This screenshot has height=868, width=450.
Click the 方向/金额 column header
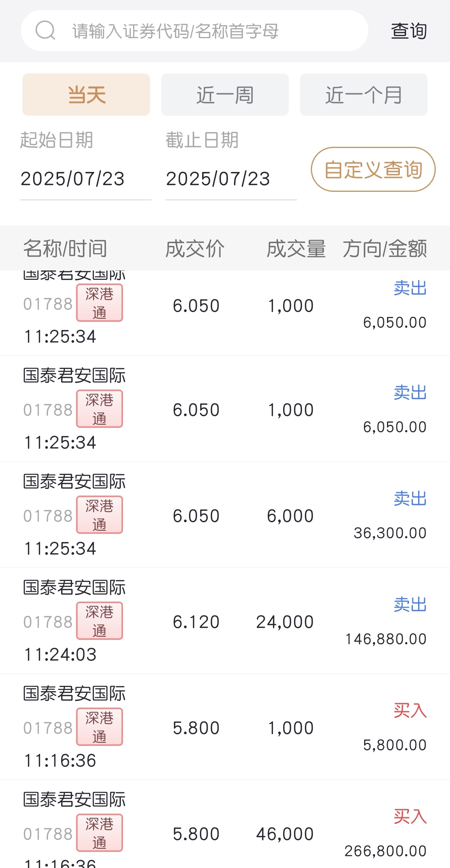[385, 248]
